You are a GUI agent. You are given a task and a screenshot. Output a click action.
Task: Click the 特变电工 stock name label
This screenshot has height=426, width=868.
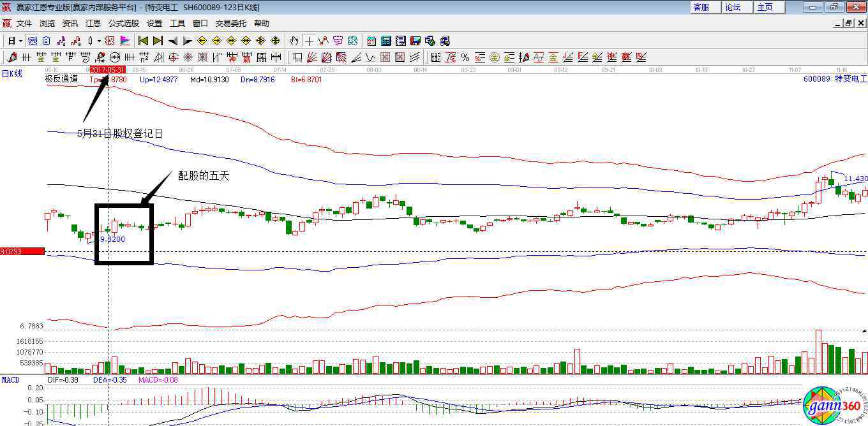[x=851, y=79]
